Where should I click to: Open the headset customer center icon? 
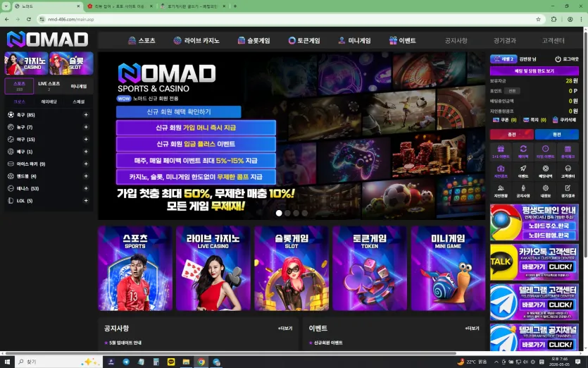tap(568, 171)
